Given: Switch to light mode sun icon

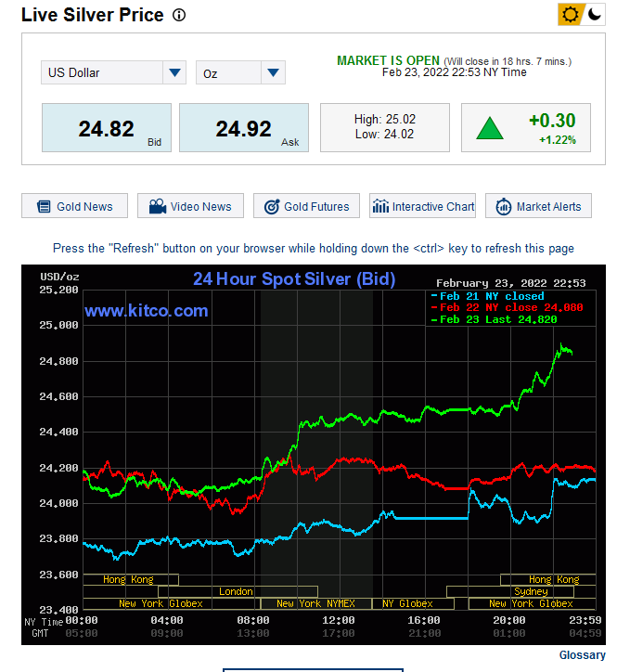Looking at the screenshot, I should point(570,15).
